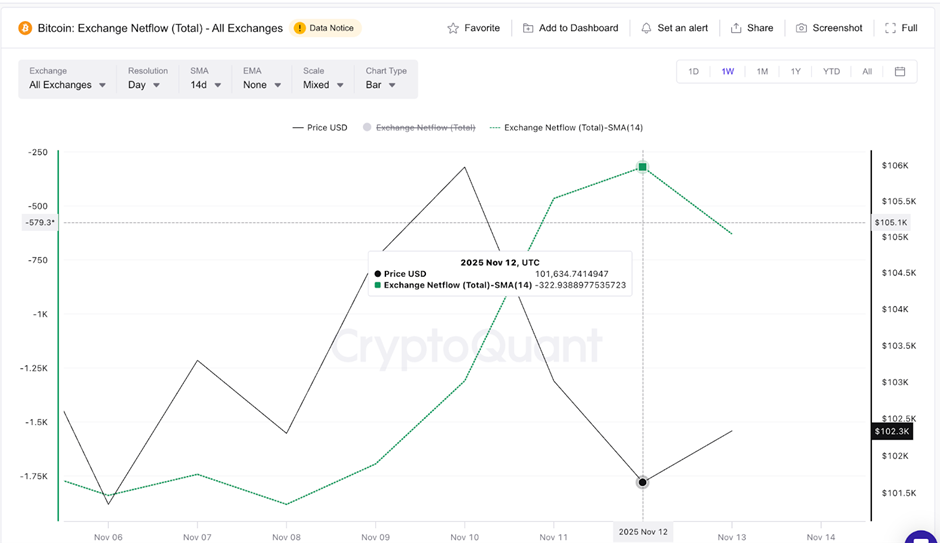Click the star Favorite icon
Image resolution: width=940 pixels, height=543 pixels.
tap(454, 28)
